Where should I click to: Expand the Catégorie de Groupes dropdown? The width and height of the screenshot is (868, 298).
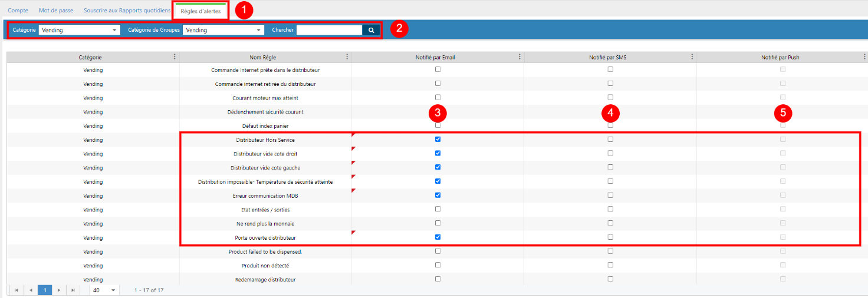point(223,30)
